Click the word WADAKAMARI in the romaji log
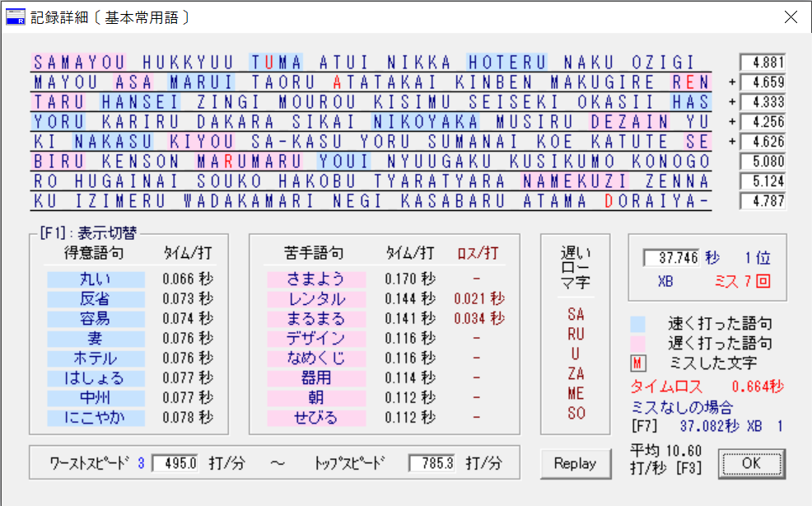 point(249,201)
